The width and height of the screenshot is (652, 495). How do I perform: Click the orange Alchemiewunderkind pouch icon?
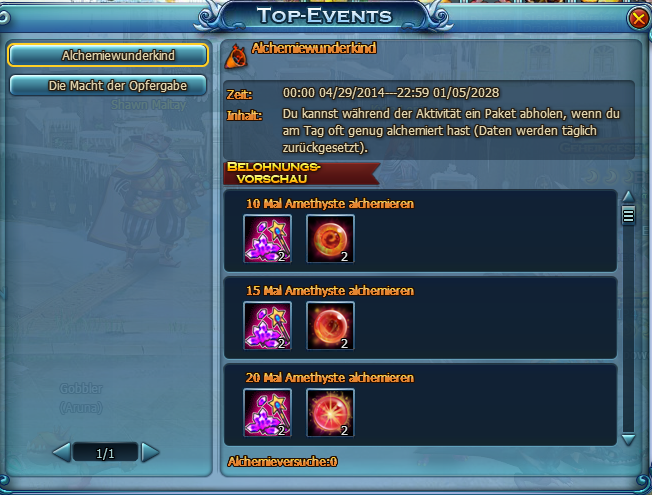(x=236, y=57)
